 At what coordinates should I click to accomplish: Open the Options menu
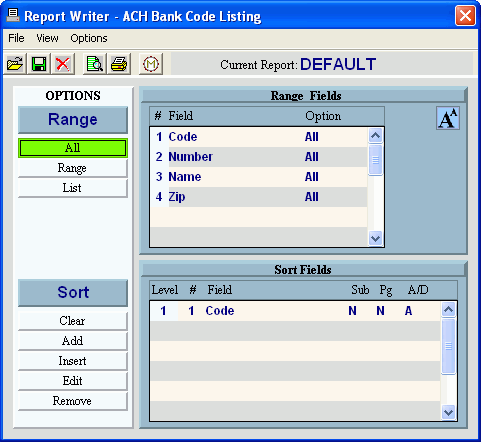click(x=89, y=38)
